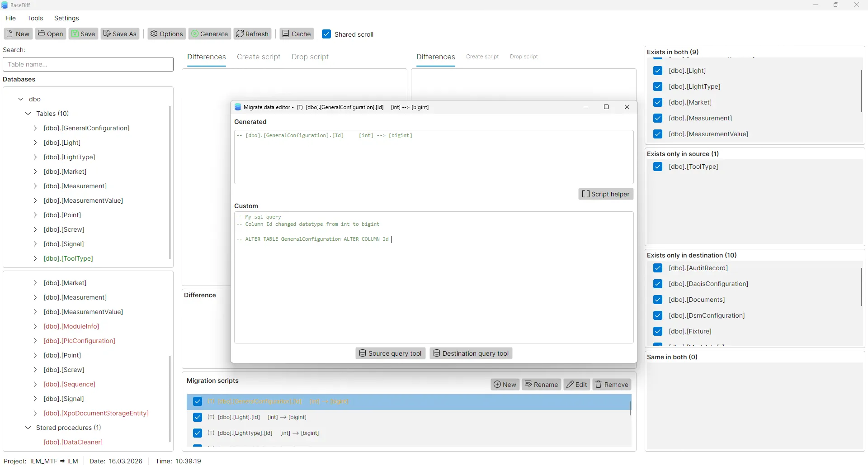Refresh the database comparison
868x467 pixels.
coord(252,34)
